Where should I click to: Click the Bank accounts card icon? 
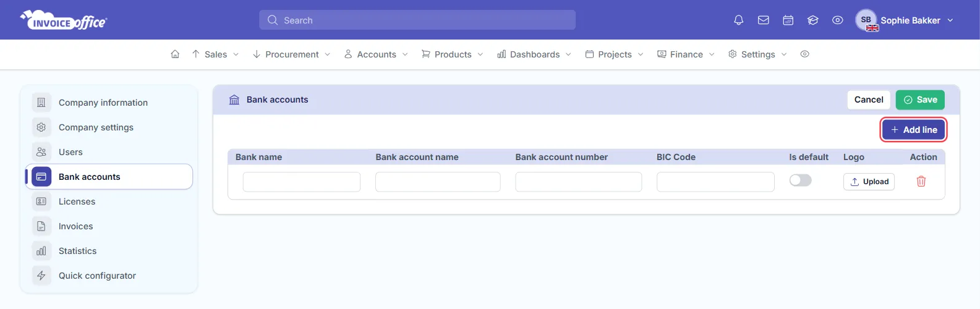(x=41, y=177)
